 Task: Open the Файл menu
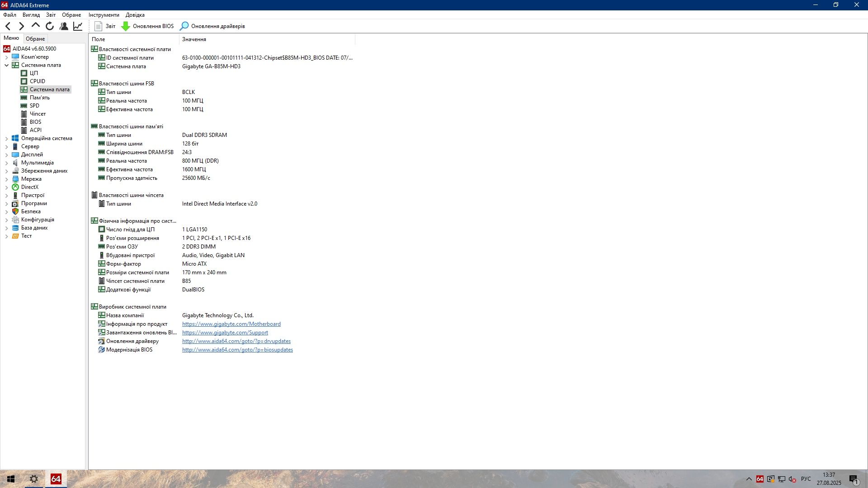click(x=9, y=15)
